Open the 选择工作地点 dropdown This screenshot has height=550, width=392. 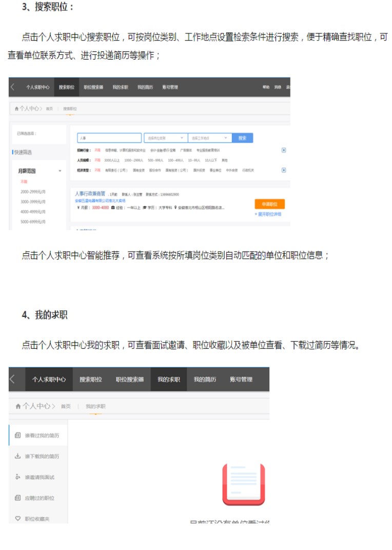209,138
